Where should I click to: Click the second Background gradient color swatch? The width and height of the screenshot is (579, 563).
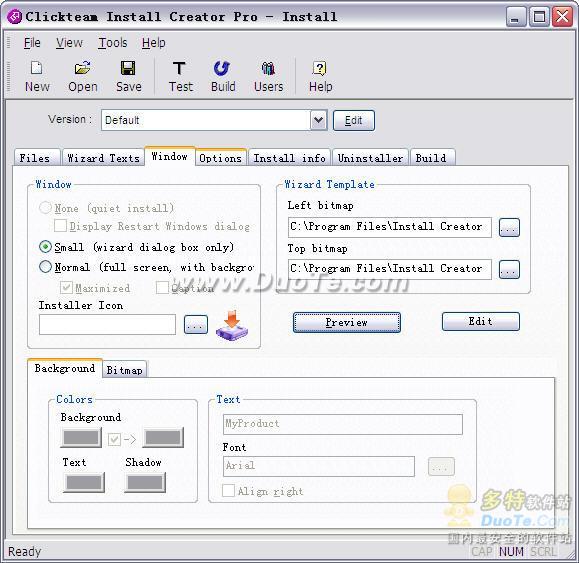[163, 437]
